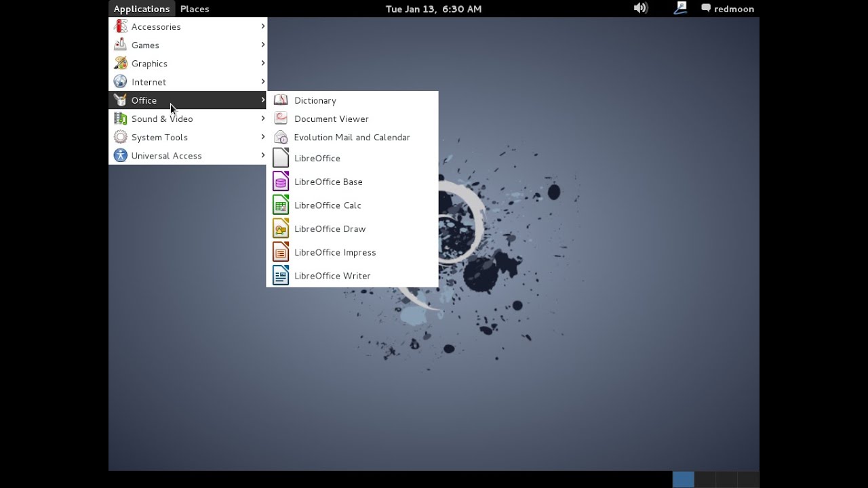Expand the Games submenu arrow
868x488 pixels.
point(263,45)
